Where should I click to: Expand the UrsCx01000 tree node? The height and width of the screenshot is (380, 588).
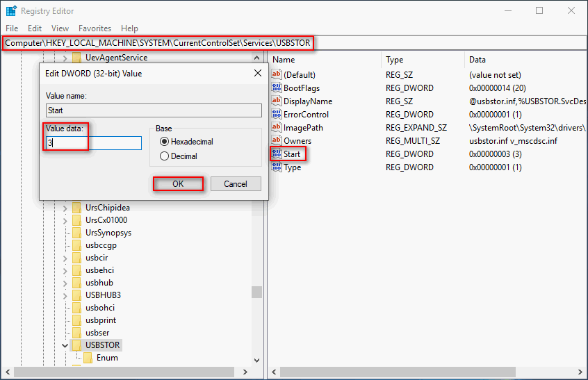[65, 221]
